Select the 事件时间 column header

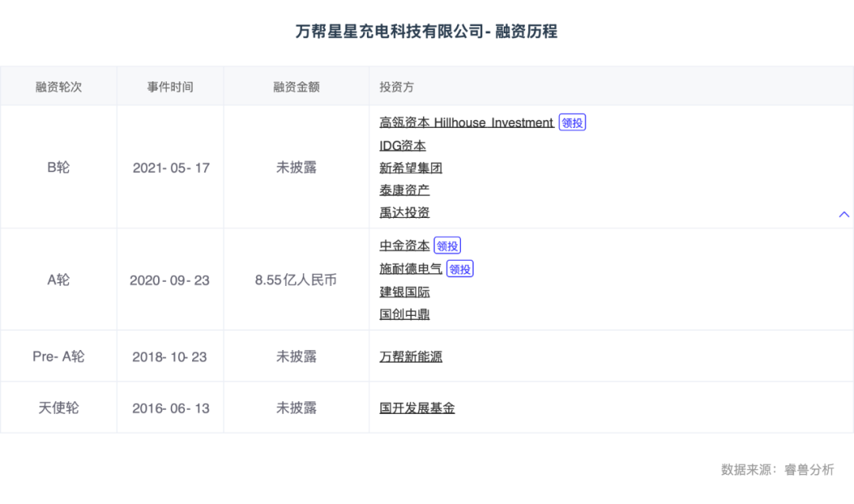click(x=170, y=87)
